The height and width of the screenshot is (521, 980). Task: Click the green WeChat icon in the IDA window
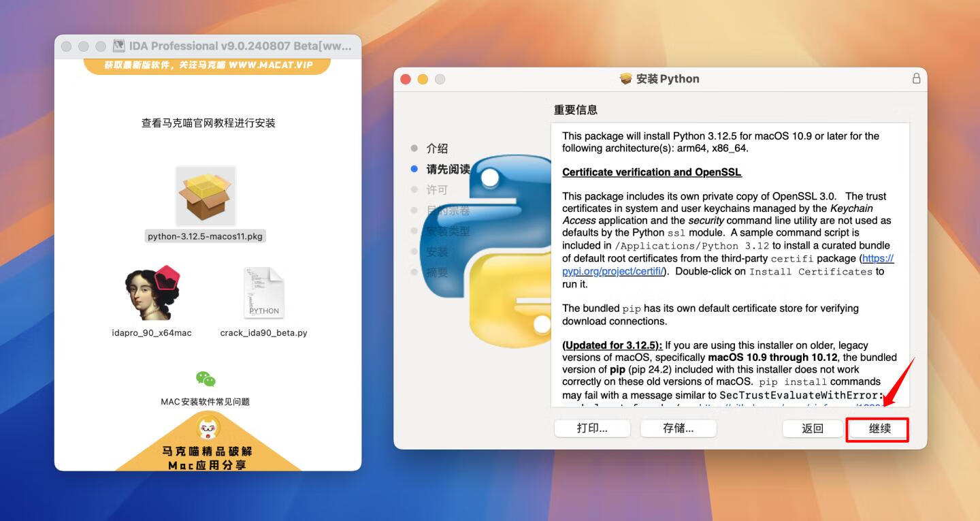tap(206, 379)
